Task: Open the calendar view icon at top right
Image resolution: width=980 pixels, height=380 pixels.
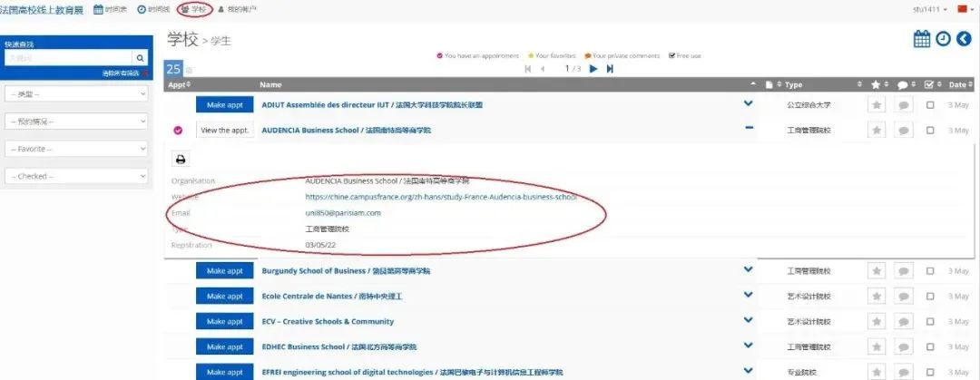Action: (x=922, y=39)
